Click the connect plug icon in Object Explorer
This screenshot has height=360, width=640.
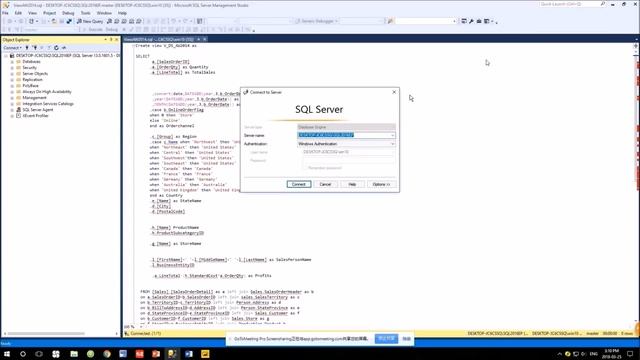[x=27, y=48]
